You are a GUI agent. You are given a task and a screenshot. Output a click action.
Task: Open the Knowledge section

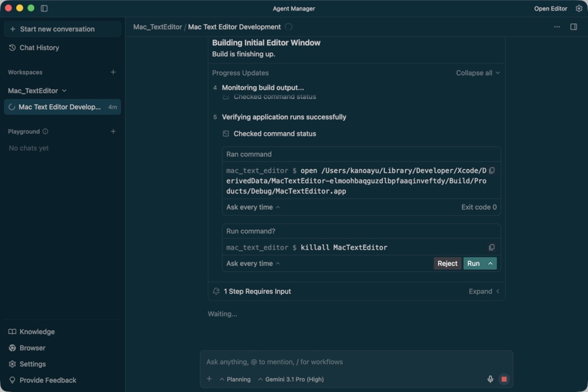(x=37, y=332)
